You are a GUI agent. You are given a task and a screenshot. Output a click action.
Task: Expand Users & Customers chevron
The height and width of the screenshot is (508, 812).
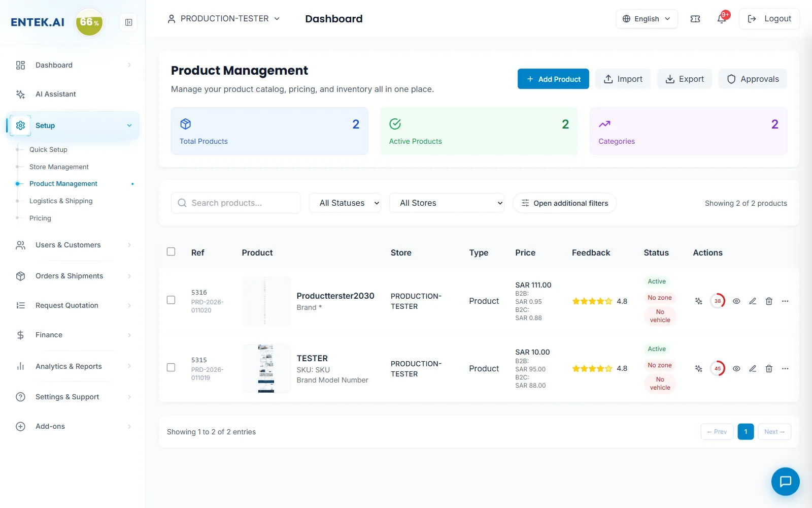[x=129, y=245]
